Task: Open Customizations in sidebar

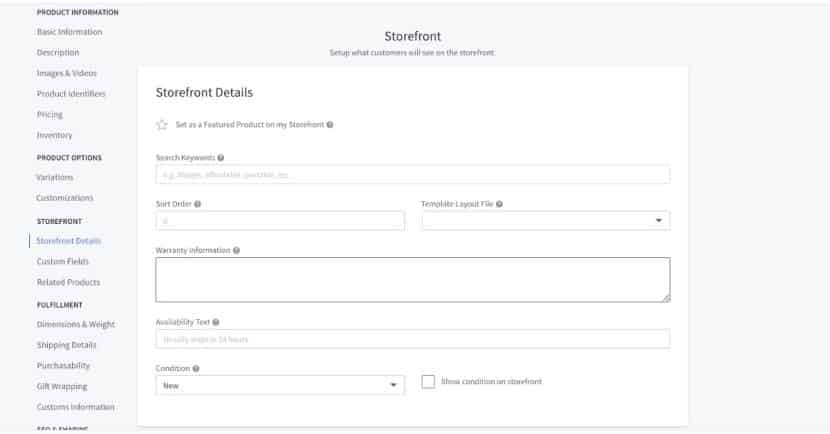Action: point(65,198)
